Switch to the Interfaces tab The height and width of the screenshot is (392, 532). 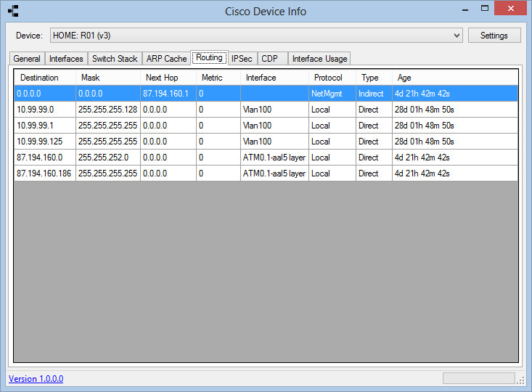[66, 59]
